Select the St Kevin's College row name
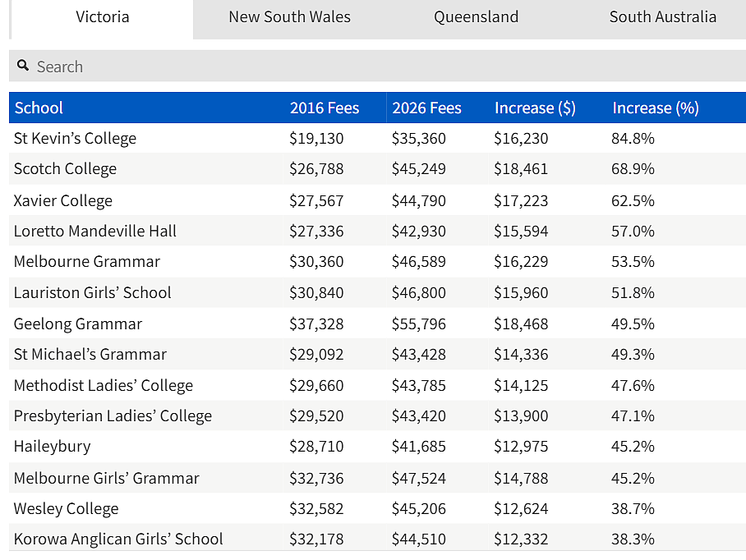The image size is (746, 560). [75, 138]
